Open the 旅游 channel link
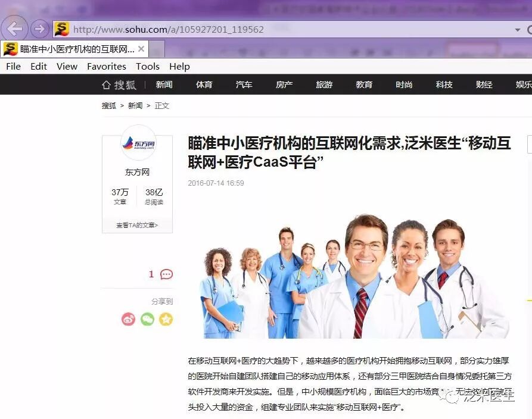Screen dimensions: 532x419 pyautogui.click(x=324, y=85)
